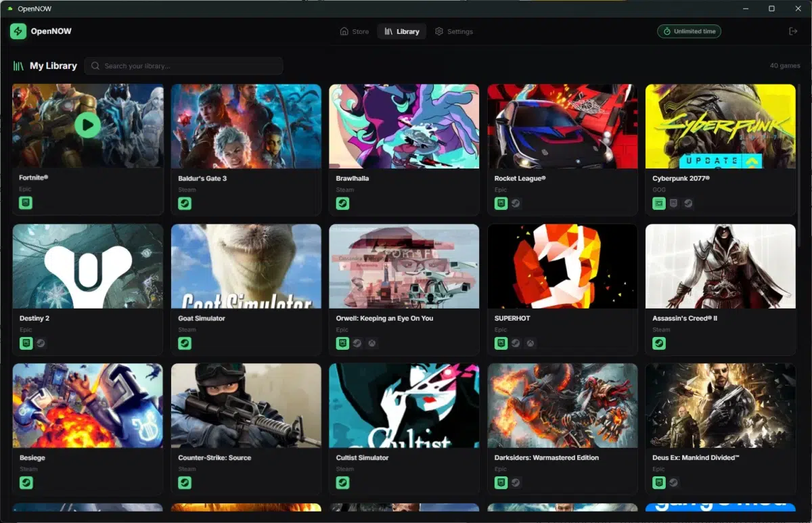812x523 pixels.
Task: Switch to the Store tab
Action: click(x=354, y=31)
